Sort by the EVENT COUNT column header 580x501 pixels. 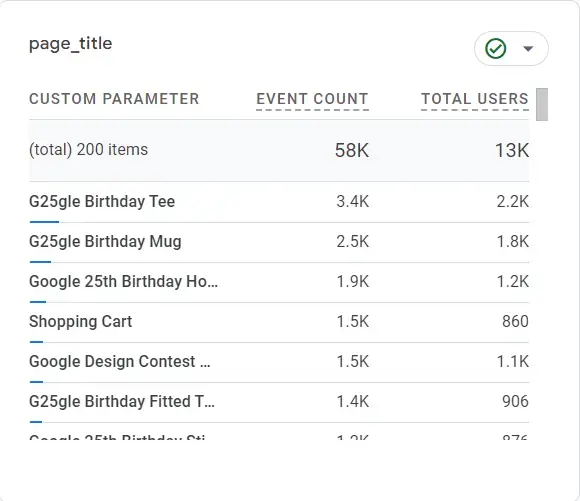point(312,99)
